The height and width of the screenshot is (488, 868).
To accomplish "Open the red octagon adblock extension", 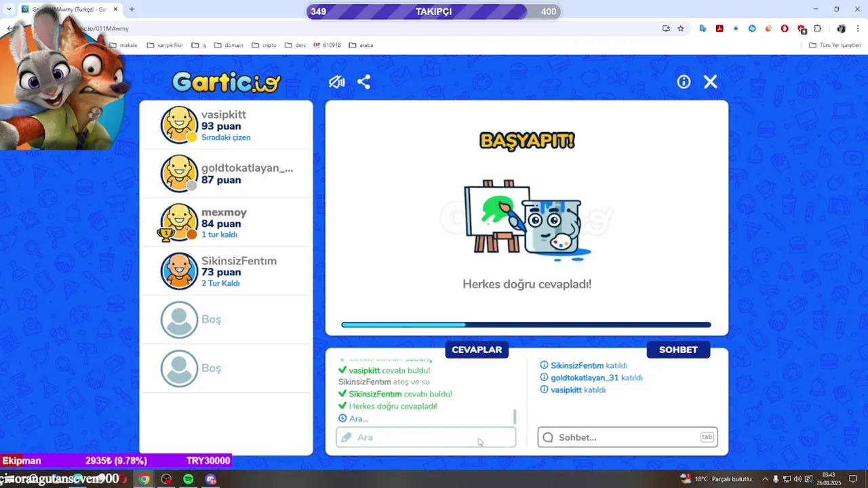I will coord(785,28).
